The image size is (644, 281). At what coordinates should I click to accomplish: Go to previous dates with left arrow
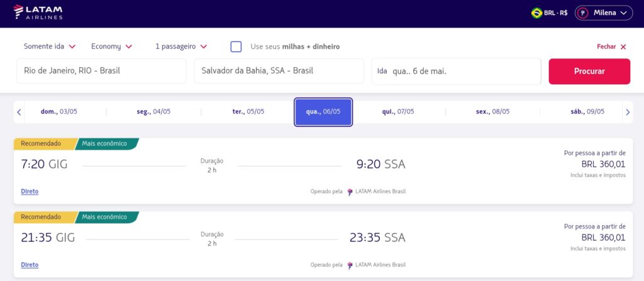(19, 113)
